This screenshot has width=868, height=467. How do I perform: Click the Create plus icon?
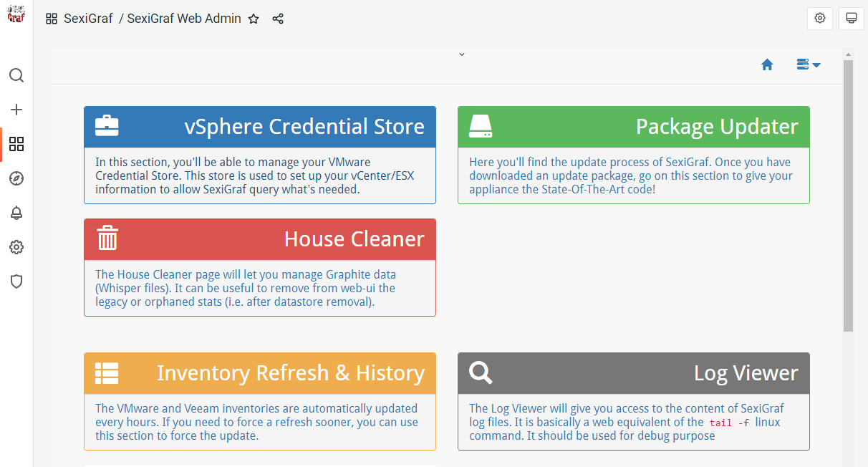pyautogui.click(x=16, y=110)
